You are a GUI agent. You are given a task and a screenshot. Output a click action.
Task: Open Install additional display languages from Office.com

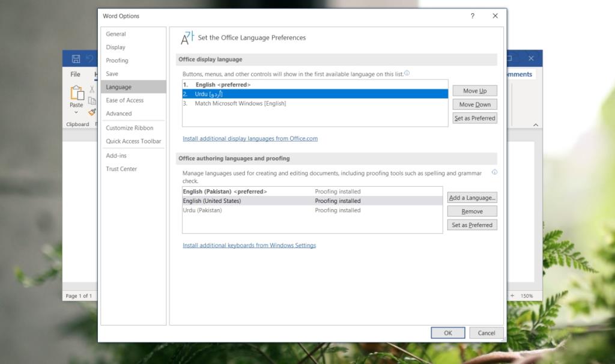250,138
